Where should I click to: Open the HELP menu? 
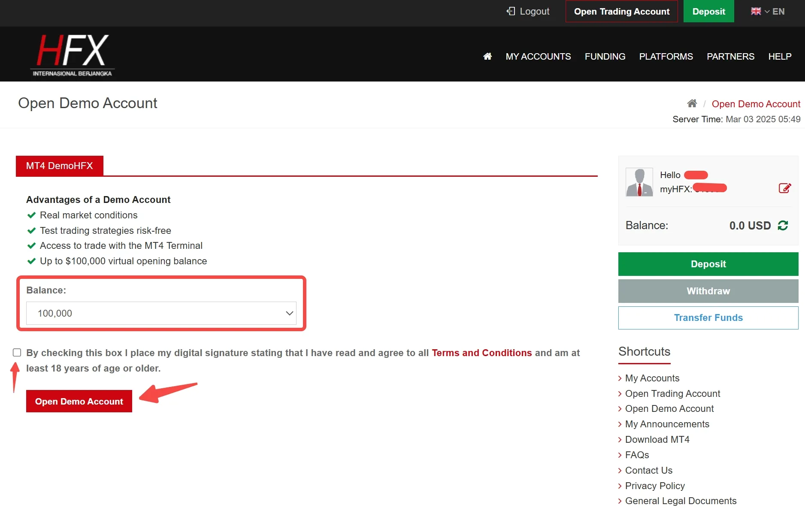tap(780, 56)
